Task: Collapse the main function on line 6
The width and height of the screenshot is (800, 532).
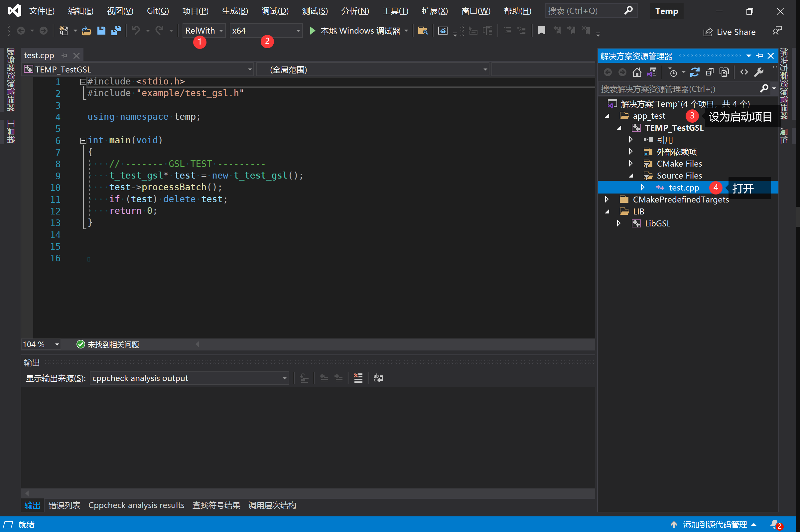Action: point(83,140)
